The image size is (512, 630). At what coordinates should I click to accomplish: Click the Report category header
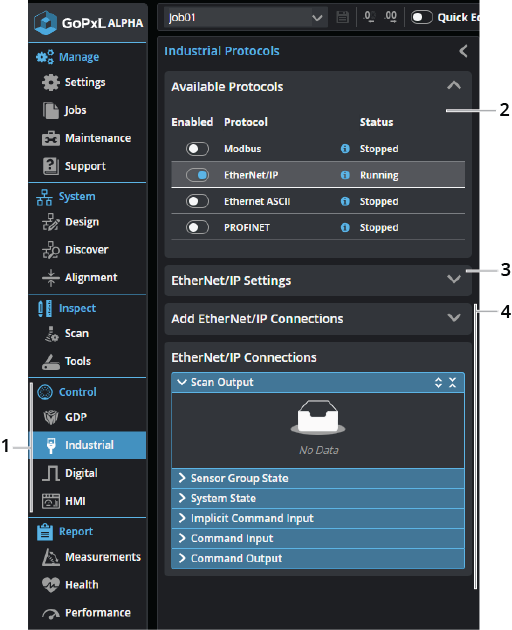65,532
